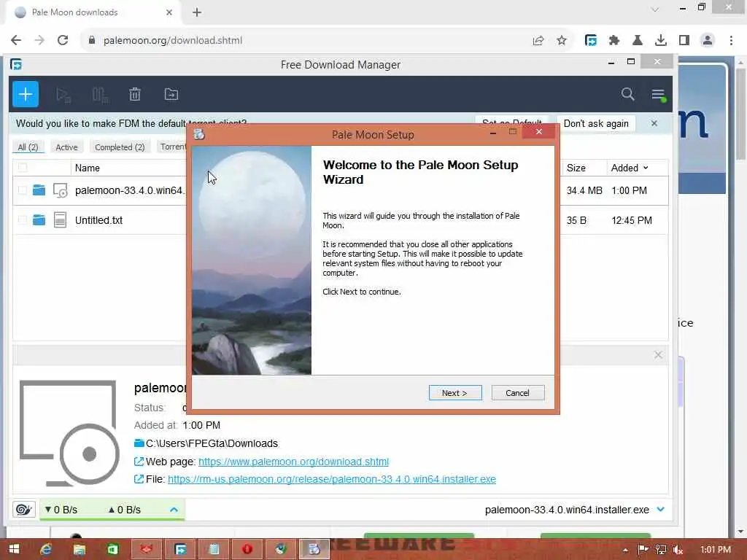Select Untitled.txt file name
Viewport: 747px width, 560px height.
[98, 220]
